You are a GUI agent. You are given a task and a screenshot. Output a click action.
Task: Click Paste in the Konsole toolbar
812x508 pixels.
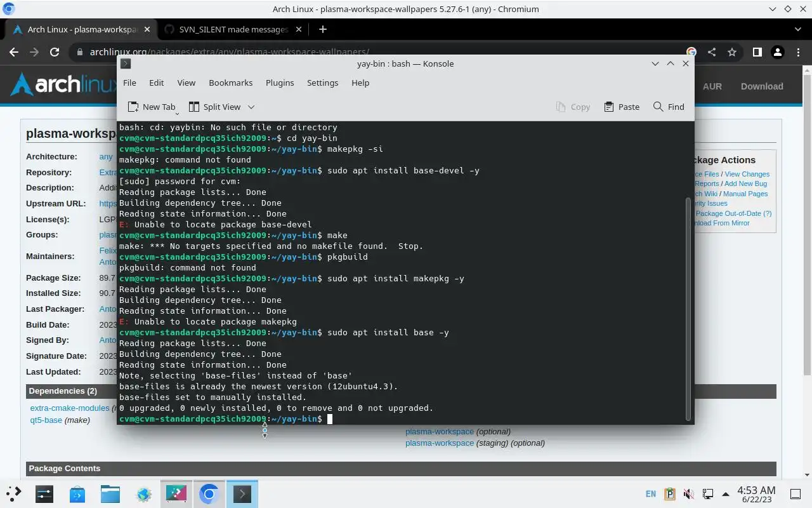point(622,107)
